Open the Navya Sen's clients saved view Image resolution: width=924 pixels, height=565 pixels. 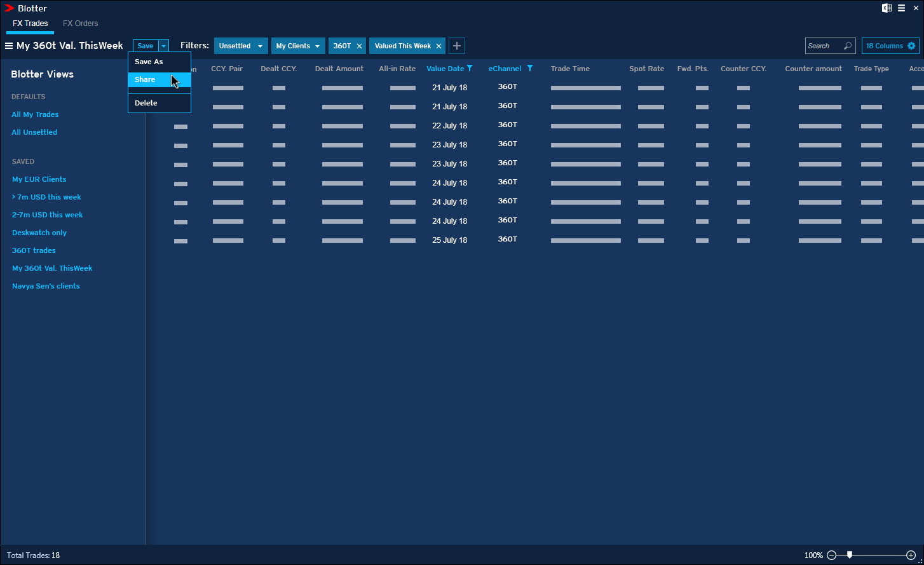pos(46,286)
